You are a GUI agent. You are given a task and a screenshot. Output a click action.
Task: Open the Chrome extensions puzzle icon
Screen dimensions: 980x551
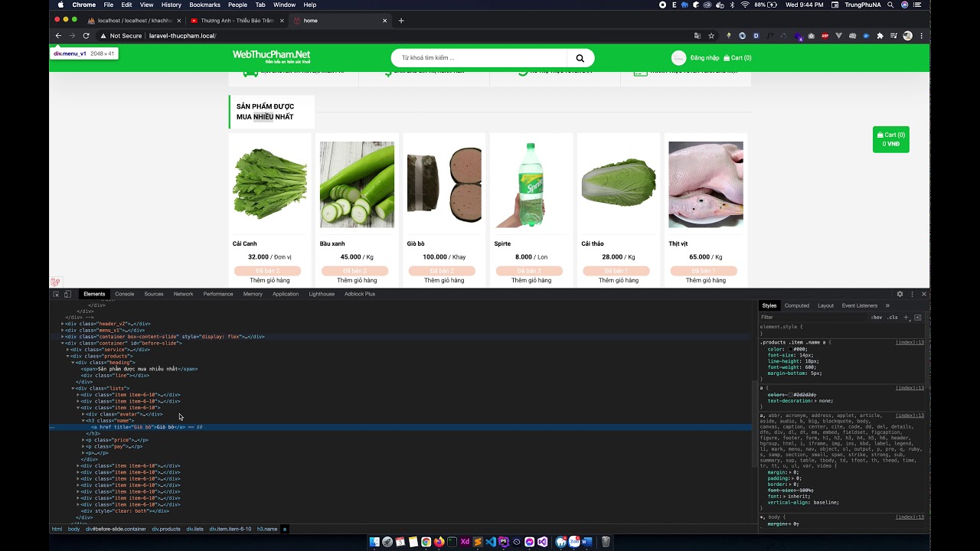[880, 36]
